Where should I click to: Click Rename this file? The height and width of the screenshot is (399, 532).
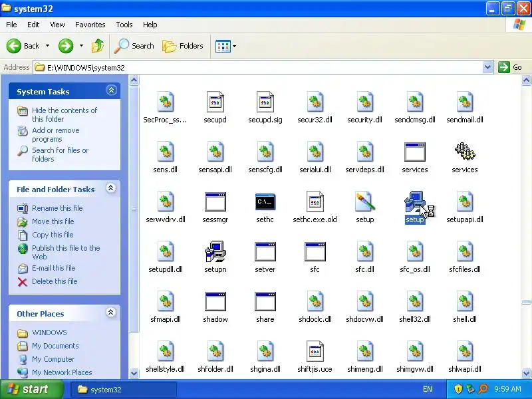tap(57, 208)
